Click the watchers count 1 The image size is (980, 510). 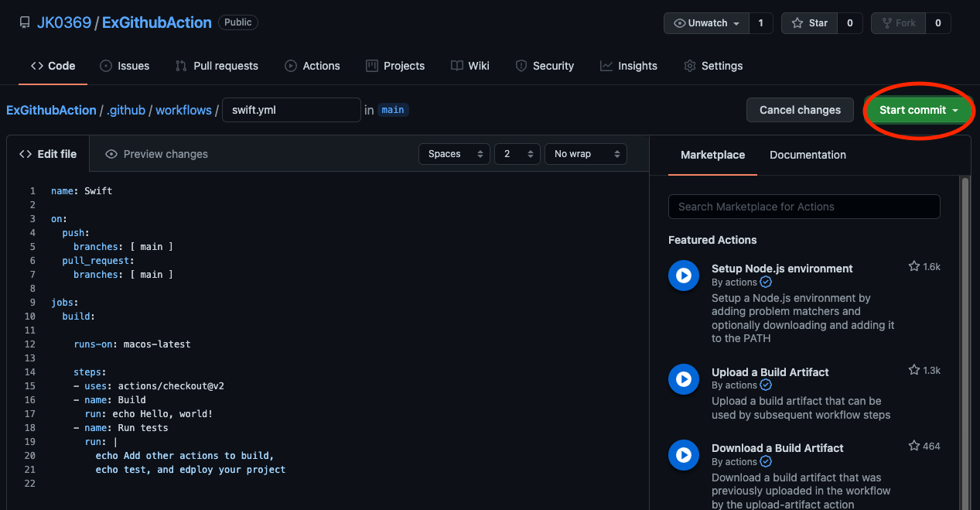(760, 23)
